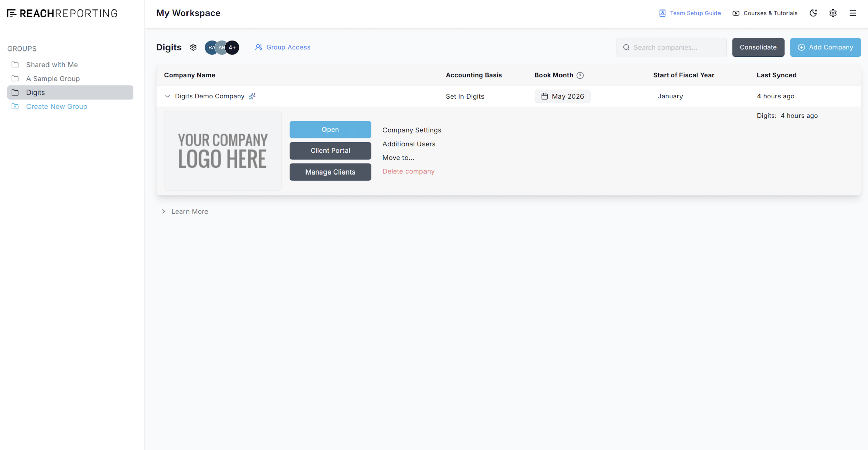Click the Add Company button
The image size is (868, 450).
825,47
